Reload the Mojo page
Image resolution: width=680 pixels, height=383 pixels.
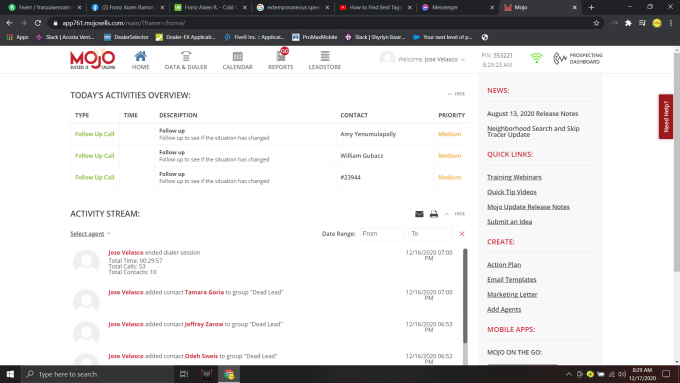coord(38,23)
